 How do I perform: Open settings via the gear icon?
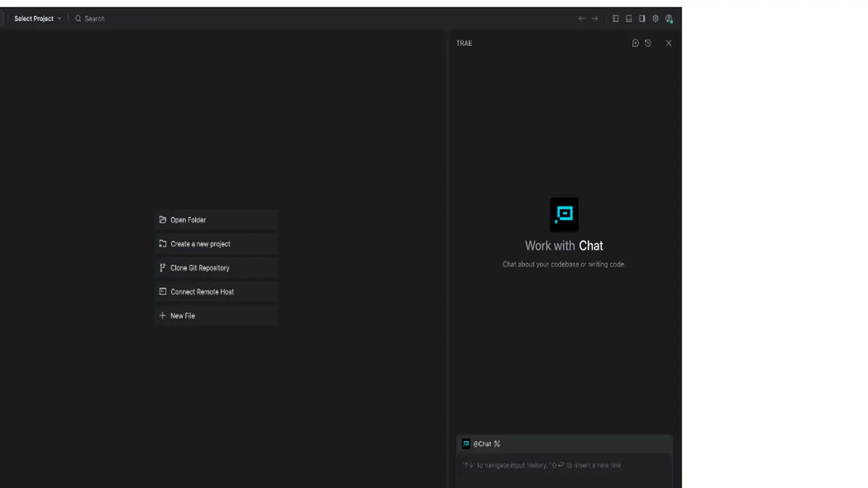coord(655,19)
